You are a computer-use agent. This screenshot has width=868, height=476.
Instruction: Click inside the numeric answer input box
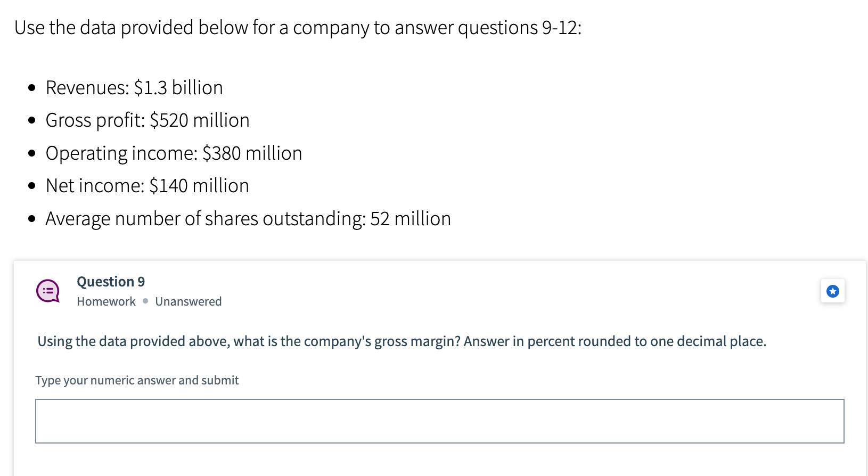coord(439,421)
